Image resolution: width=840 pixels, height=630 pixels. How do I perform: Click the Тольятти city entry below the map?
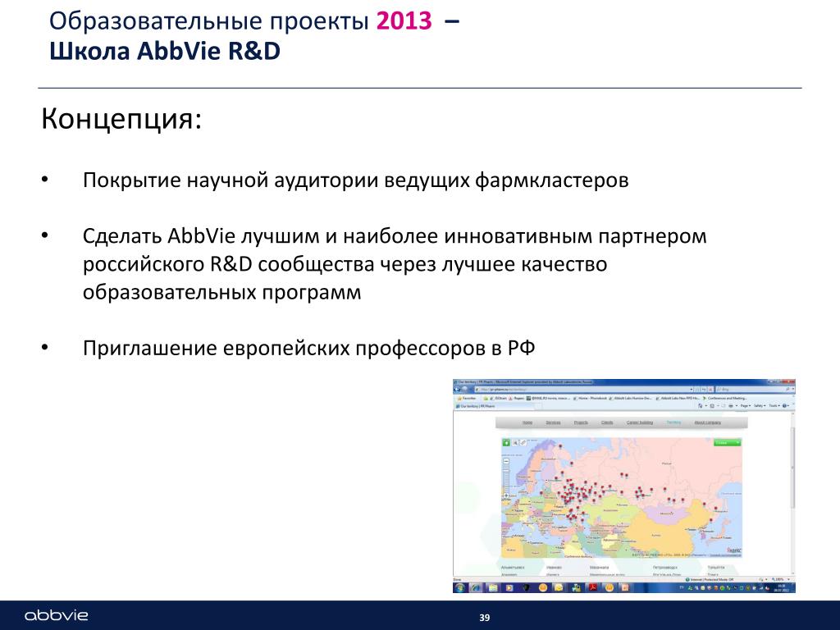tap(716, 568)
